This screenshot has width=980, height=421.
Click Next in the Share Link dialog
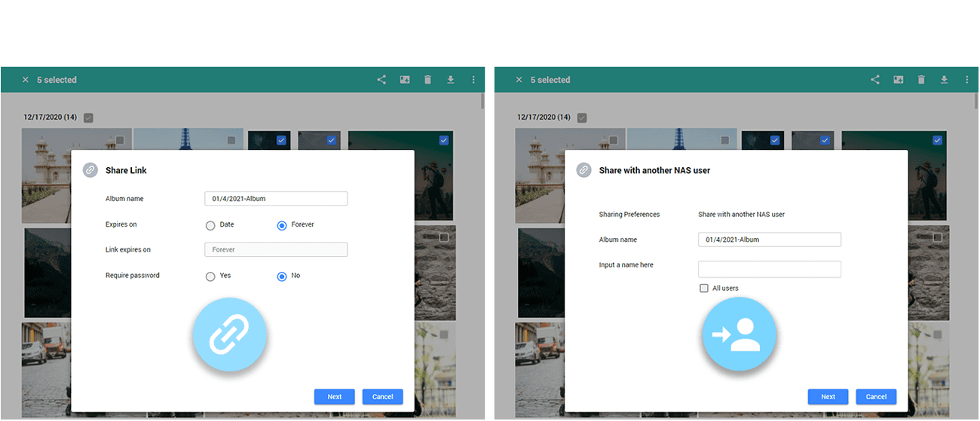(x=334, y=397)
